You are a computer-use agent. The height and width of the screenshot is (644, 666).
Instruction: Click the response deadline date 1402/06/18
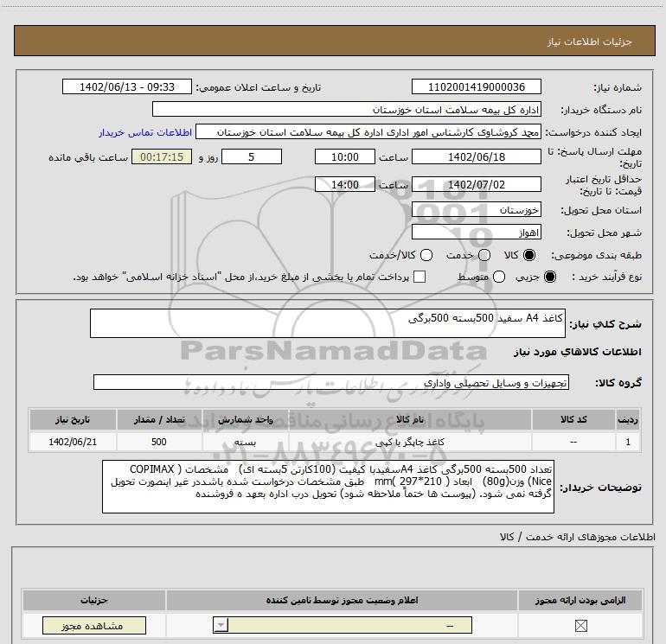coord(476,156)
